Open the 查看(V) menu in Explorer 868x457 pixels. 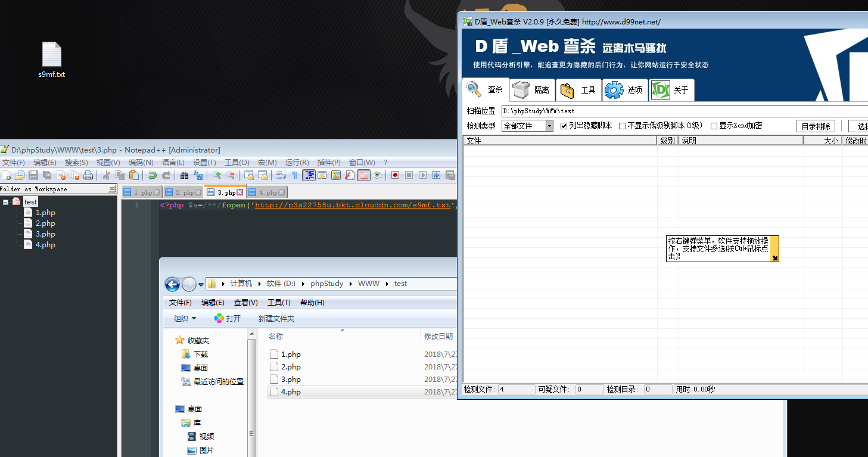coord(246,303)
